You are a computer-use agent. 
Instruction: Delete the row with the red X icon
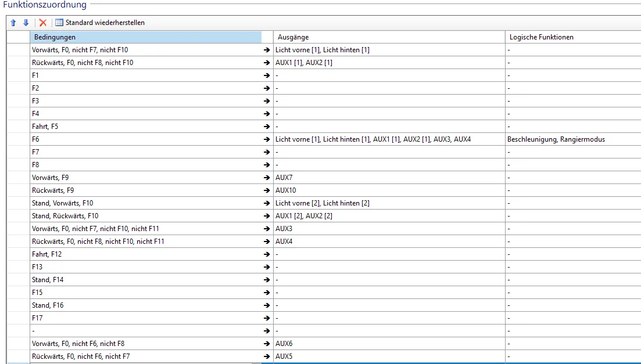(x=43, y=23)
